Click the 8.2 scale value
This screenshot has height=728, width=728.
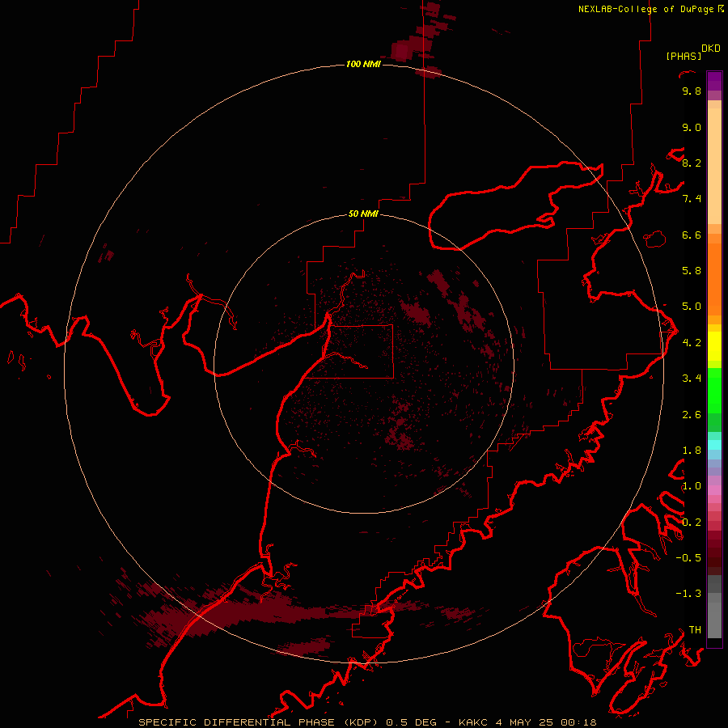pos(692,163)
